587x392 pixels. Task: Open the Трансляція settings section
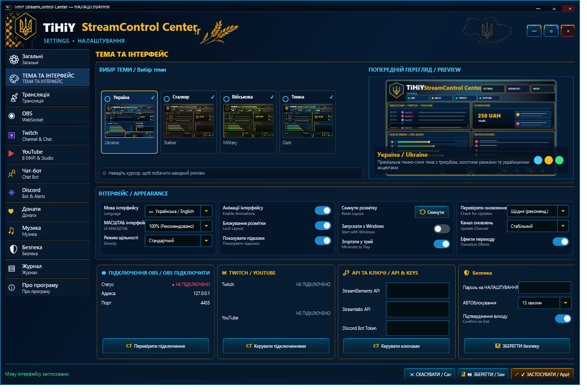pos(48,98)
